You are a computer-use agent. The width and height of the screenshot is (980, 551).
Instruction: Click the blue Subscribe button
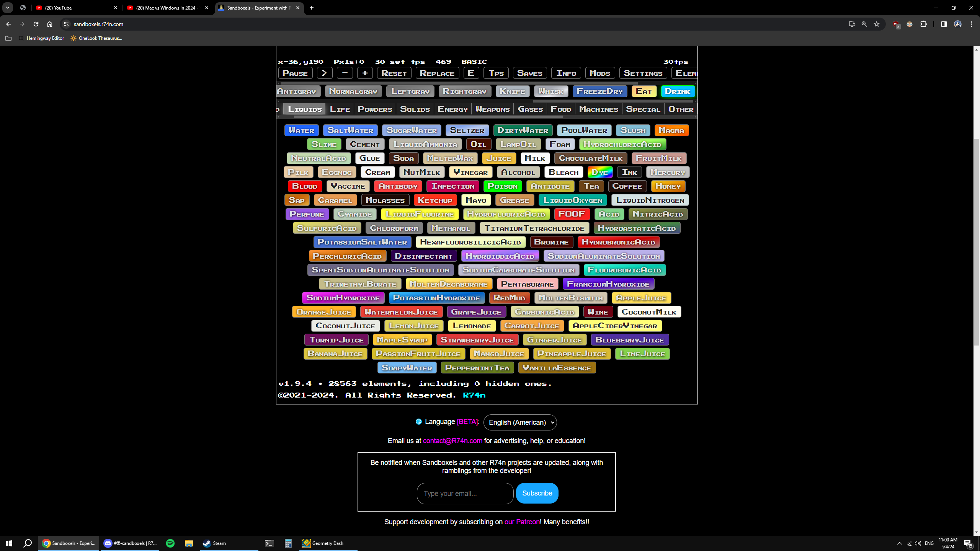537,493
